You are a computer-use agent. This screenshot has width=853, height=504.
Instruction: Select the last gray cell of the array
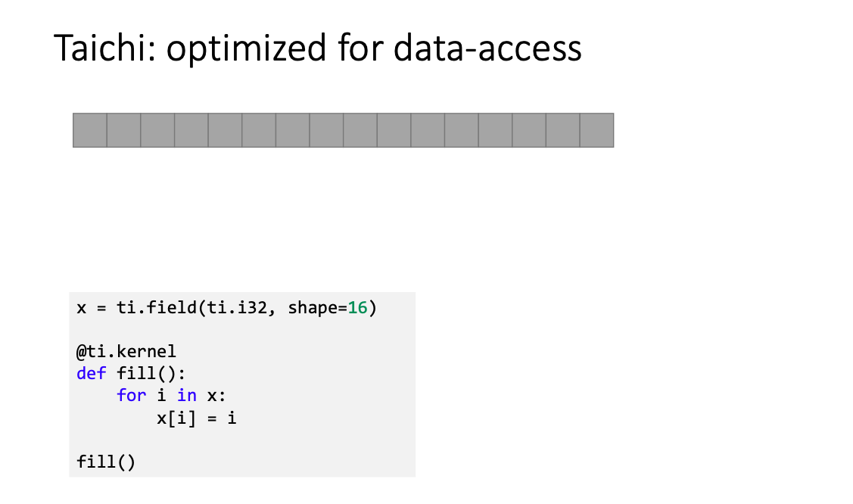click(596, 130)
